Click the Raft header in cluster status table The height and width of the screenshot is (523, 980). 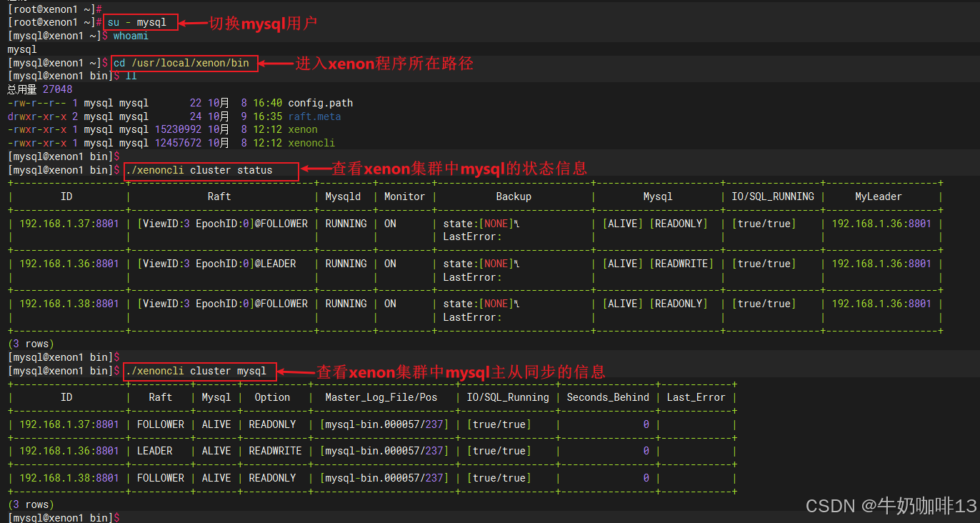[x=219, y=196]
